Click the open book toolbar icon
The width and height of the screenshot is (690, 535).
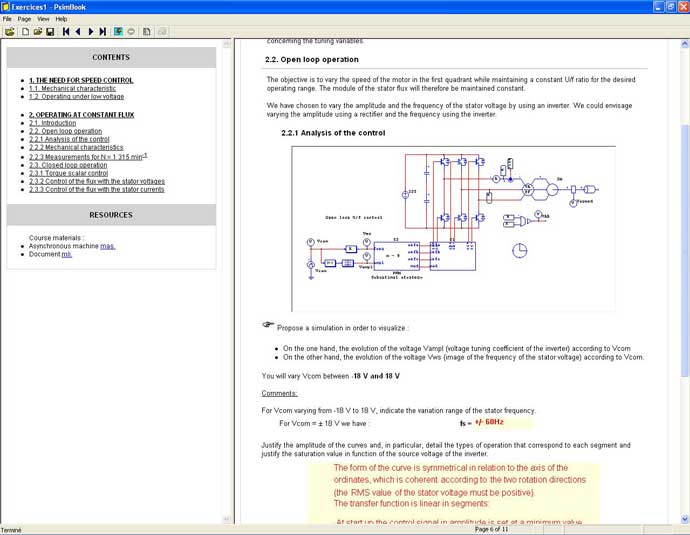coord(10,32)
